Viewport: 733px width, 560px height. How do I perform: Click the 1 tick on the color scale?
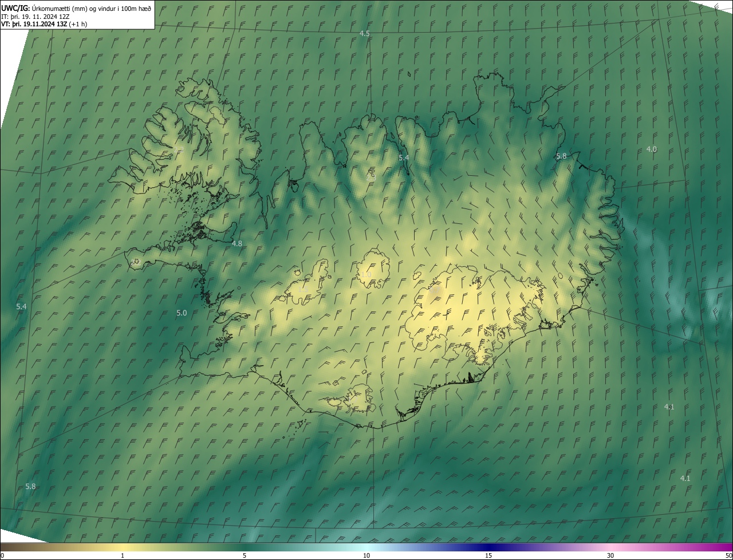122,555
